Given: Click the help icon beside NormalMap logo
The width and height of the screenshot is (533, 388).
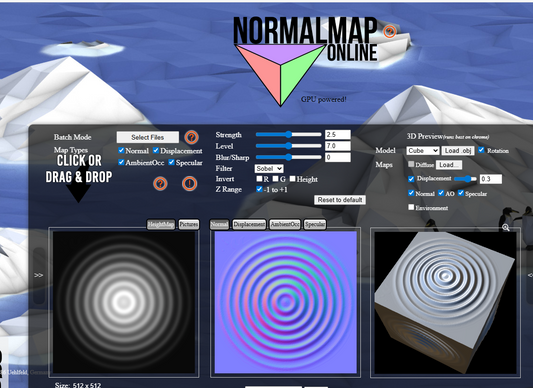Looking at the screenshot, I should [390, 31].
